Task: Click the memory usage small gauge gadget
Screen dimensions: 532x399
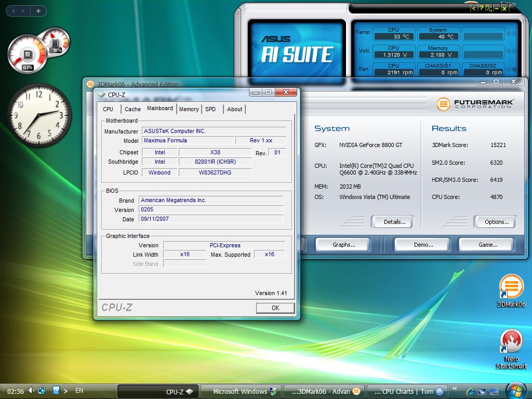Action: click(56, 42)
